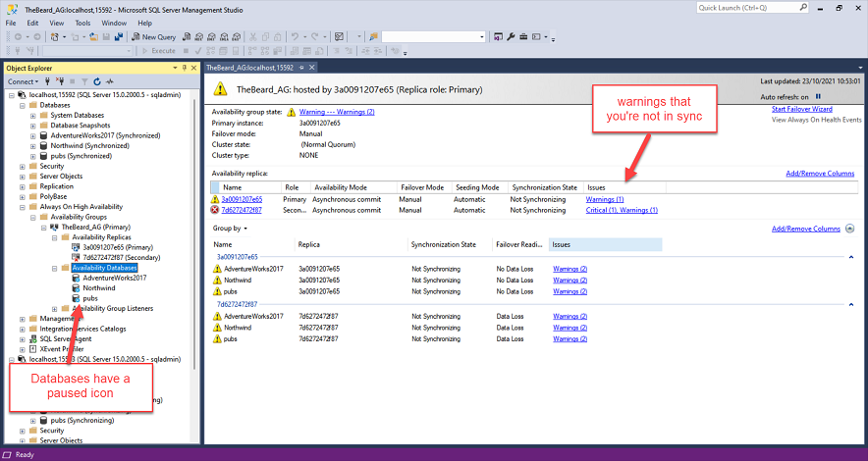
Task: Click the critical error icon on 7d6272472f87 replica row
Action: [x=215, y=210]
